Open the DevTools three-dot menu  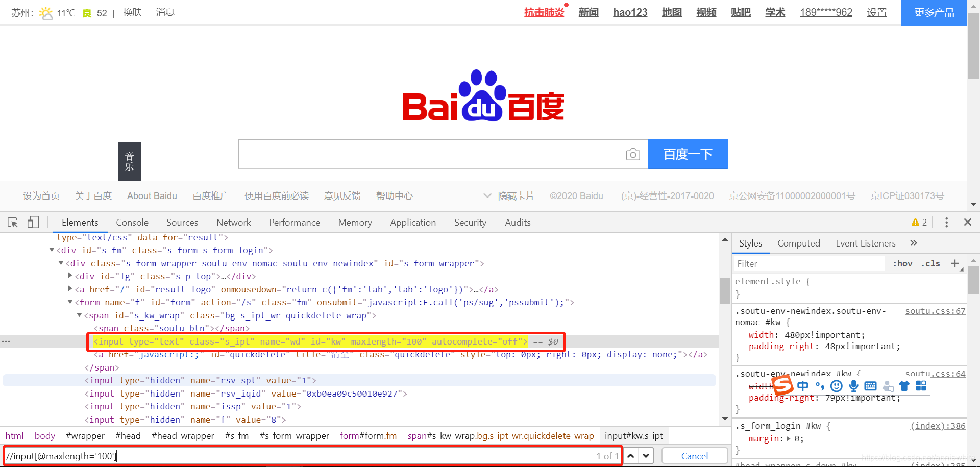[x=946, y=222]
